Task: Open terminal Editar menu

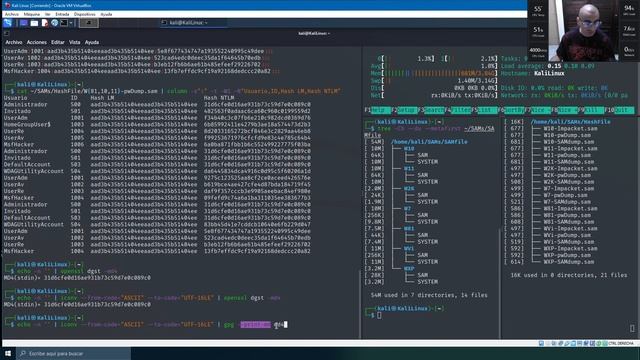Action: [x=58, y=42]
